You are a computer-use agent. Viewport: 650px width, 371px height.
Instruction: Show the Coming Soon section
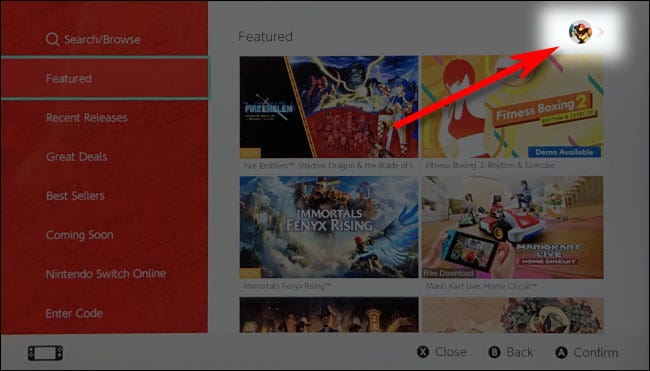tap(80, 235)
